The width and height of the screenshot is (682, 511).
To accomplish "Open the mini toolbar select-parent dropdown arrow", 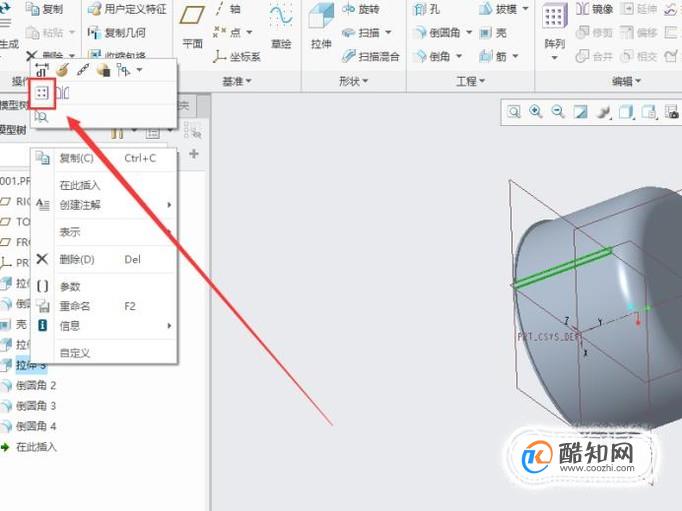I will [139, 70].
